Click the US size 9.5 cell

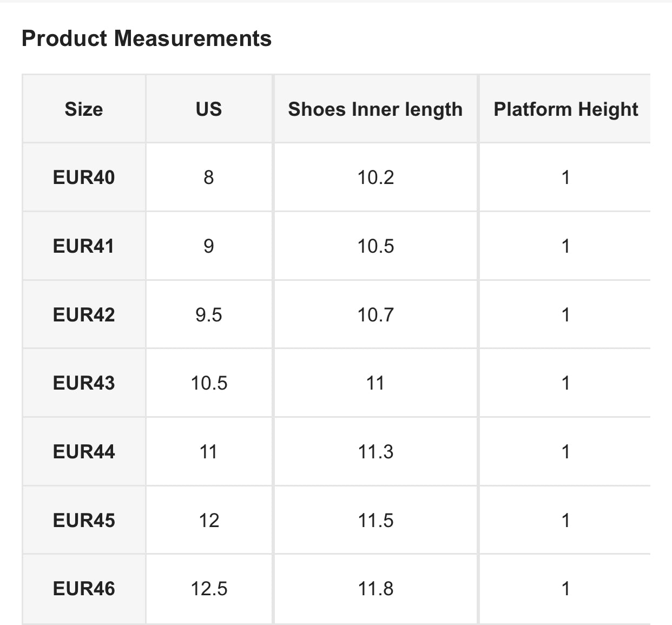point(209,314)
